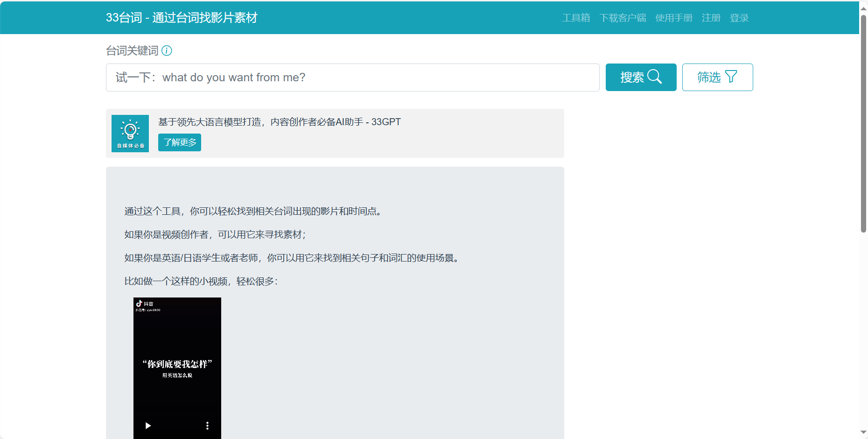Click the “你到底要我怎样” video thumbnail
The image size is (868, 439).
pos(177,364)
